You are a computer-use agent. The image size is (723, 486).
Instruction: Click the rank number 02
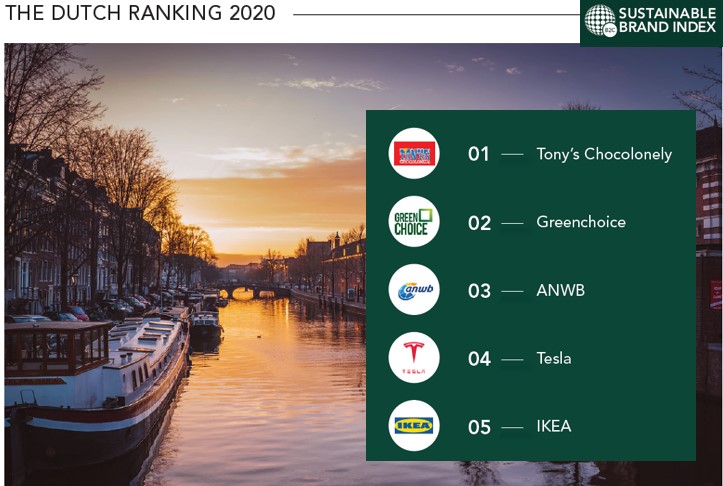(x=480, y=223)
